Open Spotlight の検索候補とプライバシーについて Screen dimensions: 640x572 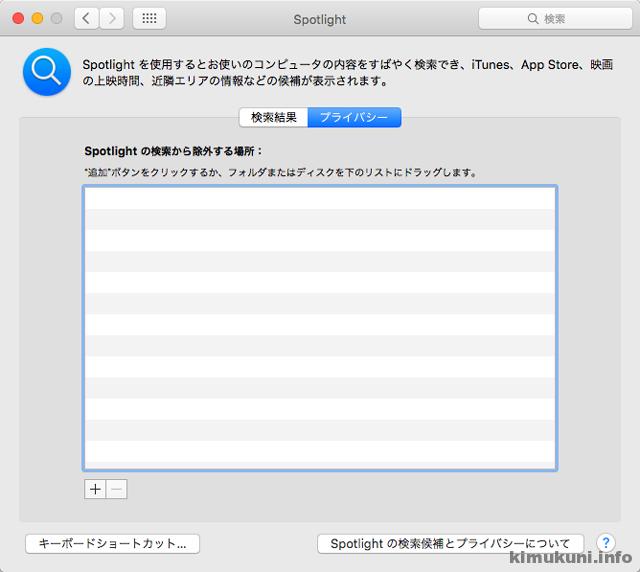pyautogui.click(x=451, y=544)
